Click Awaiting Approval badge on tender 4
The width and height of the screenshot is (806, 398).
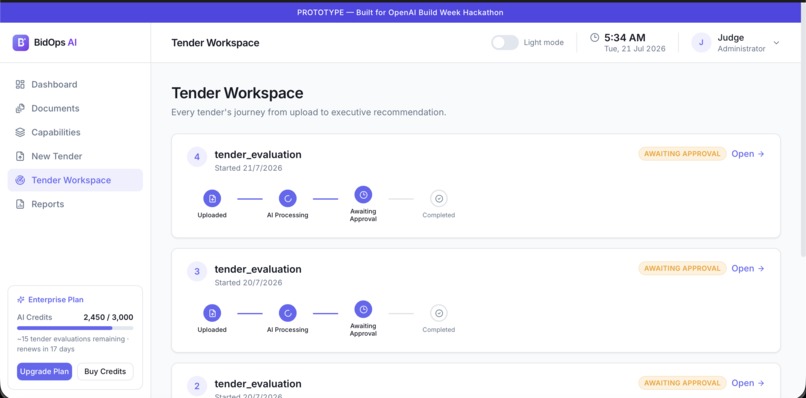[682, 154]
